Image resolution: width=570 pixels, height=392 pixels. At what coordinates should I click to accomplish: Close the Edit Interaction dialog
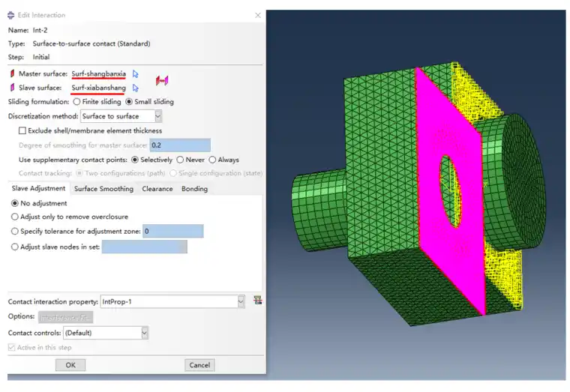coord(258,15)
